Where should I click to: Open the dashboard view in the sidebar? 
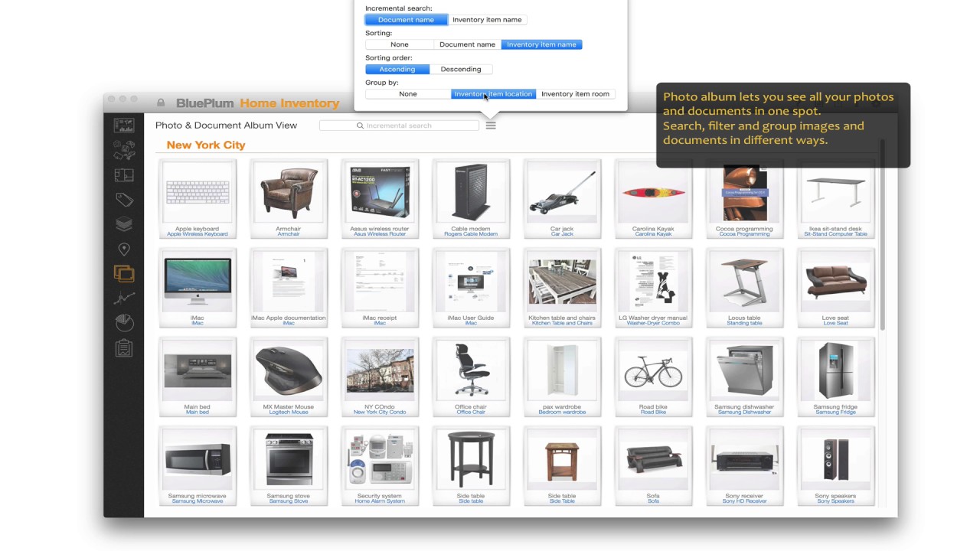[123, 125]
